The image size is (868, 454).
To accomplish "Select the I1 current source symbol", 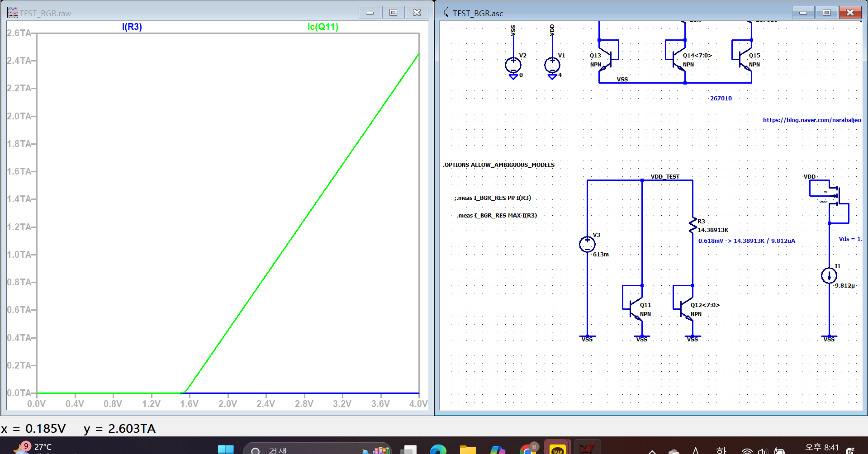I will [829, 275].
